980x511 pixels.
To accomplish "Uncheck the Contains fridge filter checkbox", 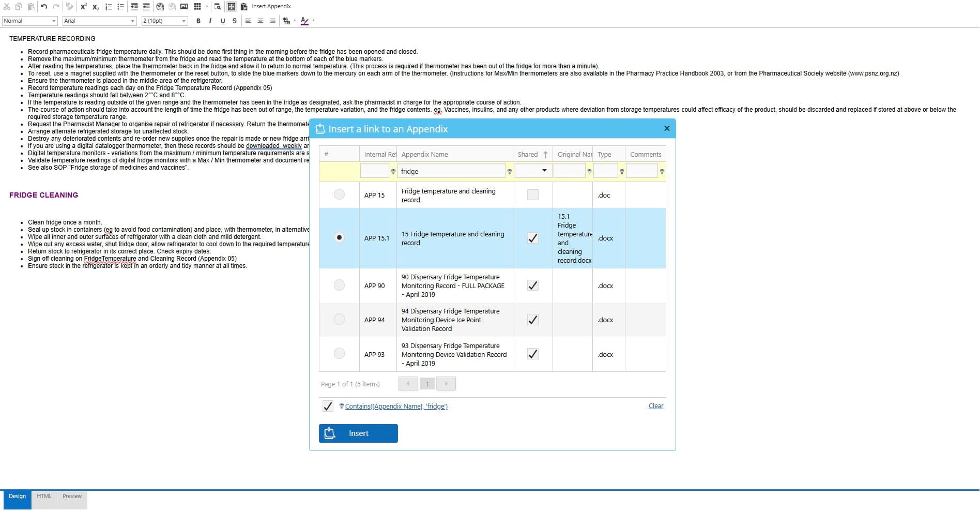I will [x=328, y=406].
